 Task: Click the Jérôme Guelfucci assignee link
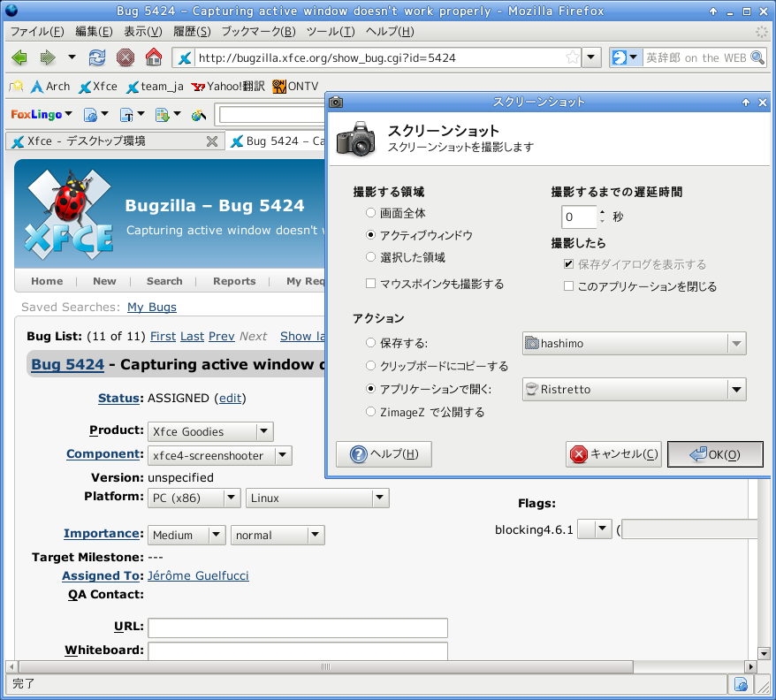198,575
